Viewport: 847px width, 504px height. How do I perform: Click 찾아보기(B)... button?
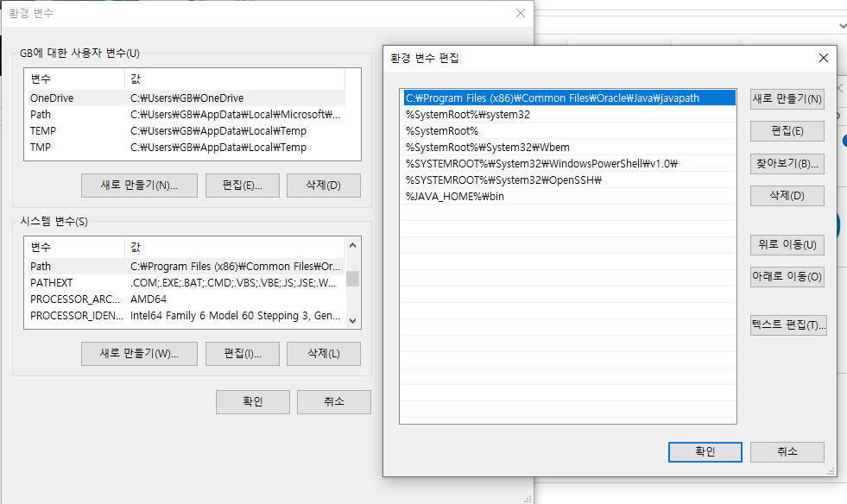(x=787, y=164)
